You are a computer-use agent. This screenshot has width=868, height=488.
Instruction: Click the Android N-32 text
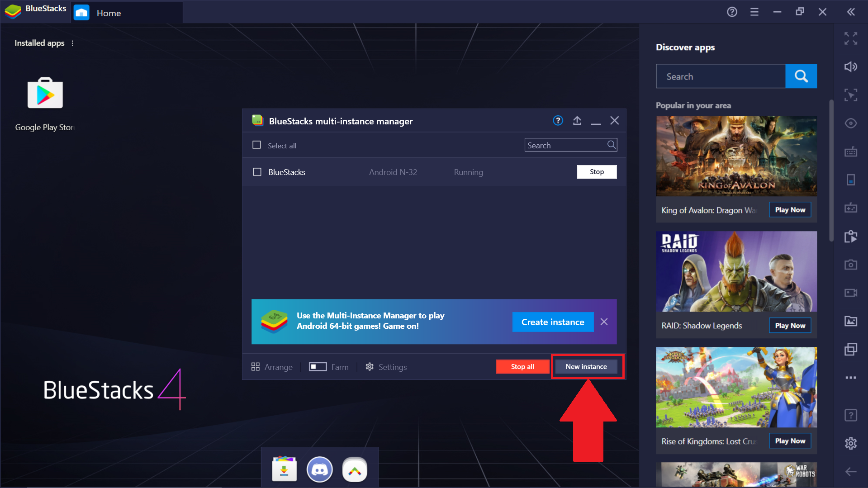[x=393, y=172]
